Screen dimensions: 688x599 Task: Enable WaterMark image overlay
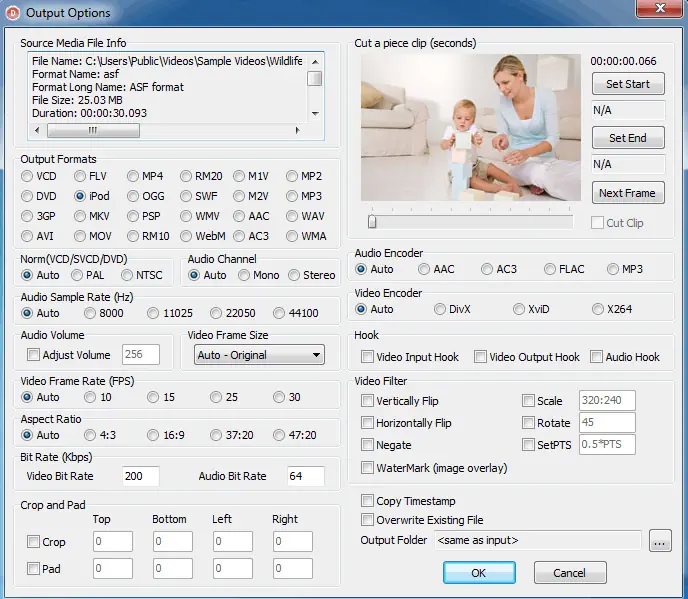point(367,467)
